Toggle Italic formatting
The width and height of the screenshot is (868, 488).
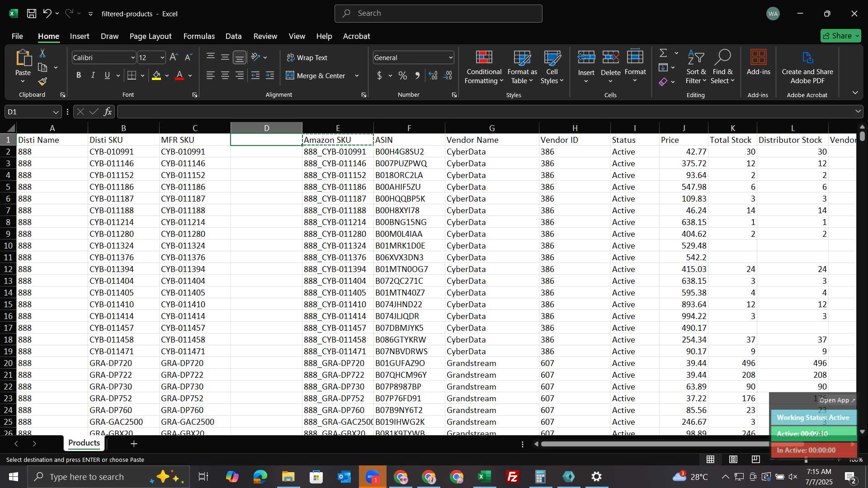pos(93,75)
